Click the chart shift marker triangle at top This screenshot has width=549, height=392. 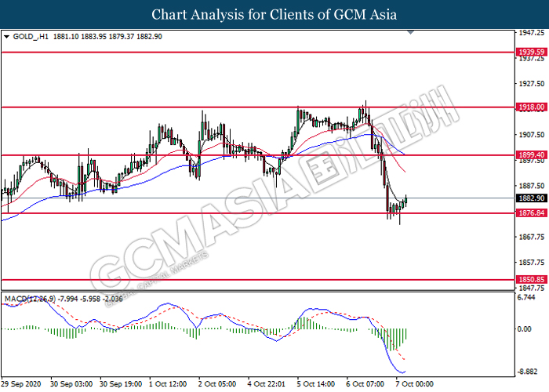[411, 33]
